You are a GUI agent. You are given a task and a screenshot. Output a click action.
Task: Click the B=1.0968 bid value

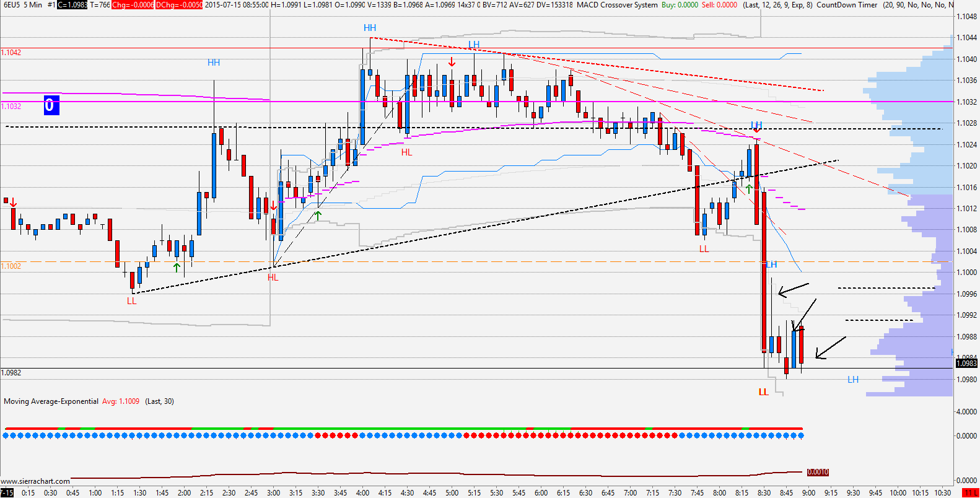408,5
